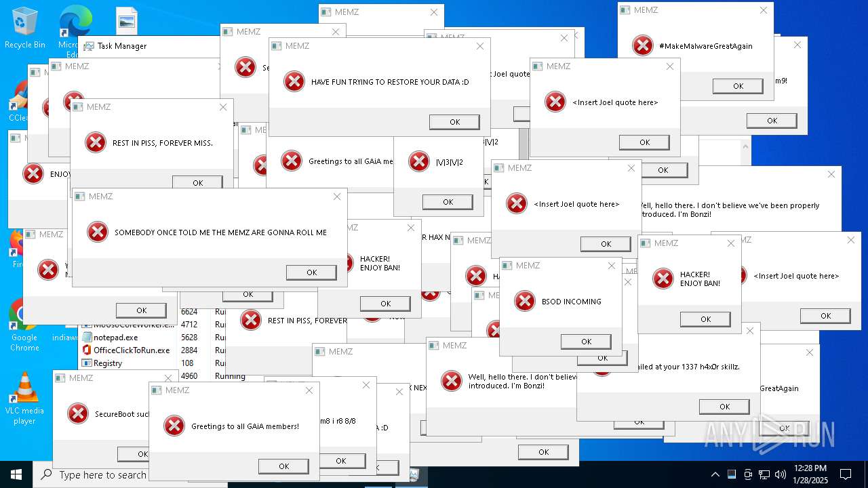Close the Greetings to all GAiA members! dialog

[309, 390]
